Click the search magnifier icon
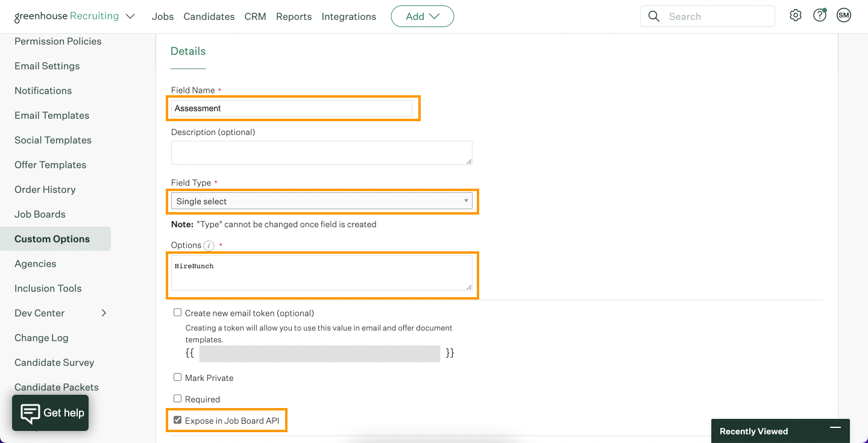This screenshot has width=868, height=443. click(x=654, y=17)
